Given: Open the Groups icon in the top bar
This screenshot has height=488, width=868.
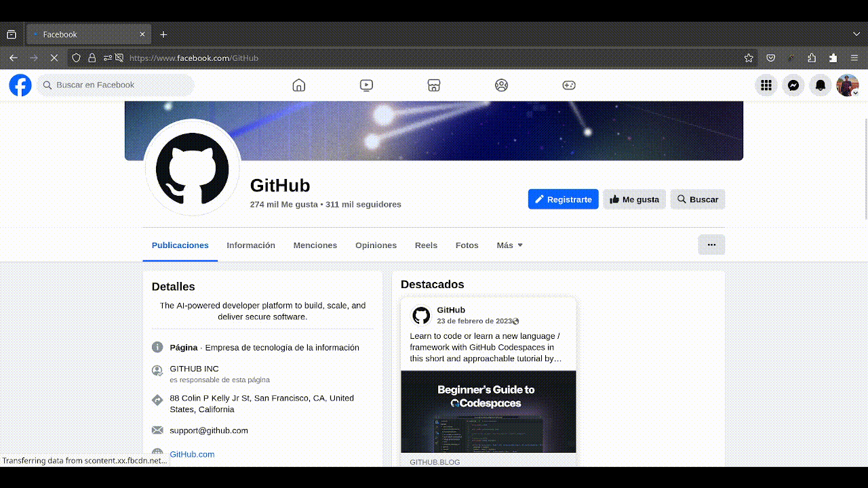Looking at the screenshot, I should pyautogui.click(x=501, y=85).
